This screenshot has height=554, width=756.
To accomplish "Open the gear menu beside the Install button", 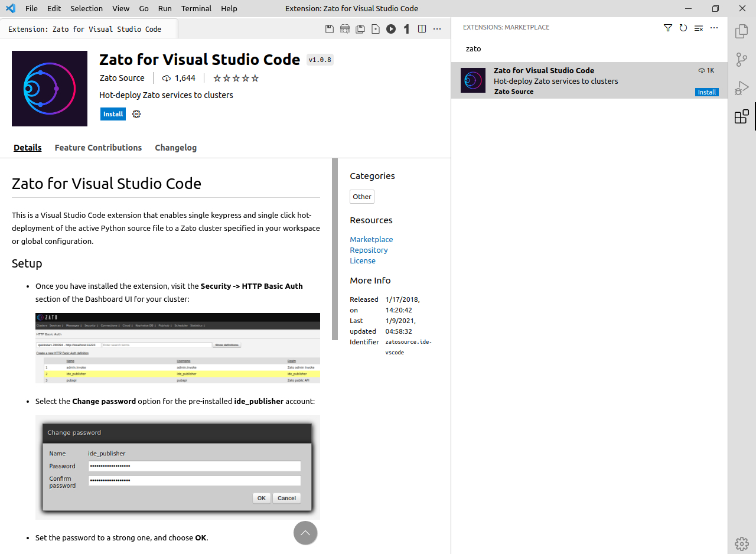I will [136, 114].
